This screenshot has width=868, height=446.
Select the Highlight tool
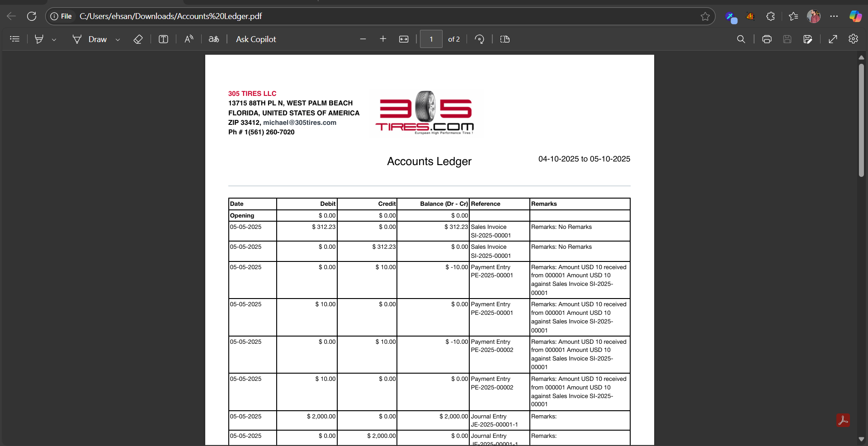pos(39,39)
